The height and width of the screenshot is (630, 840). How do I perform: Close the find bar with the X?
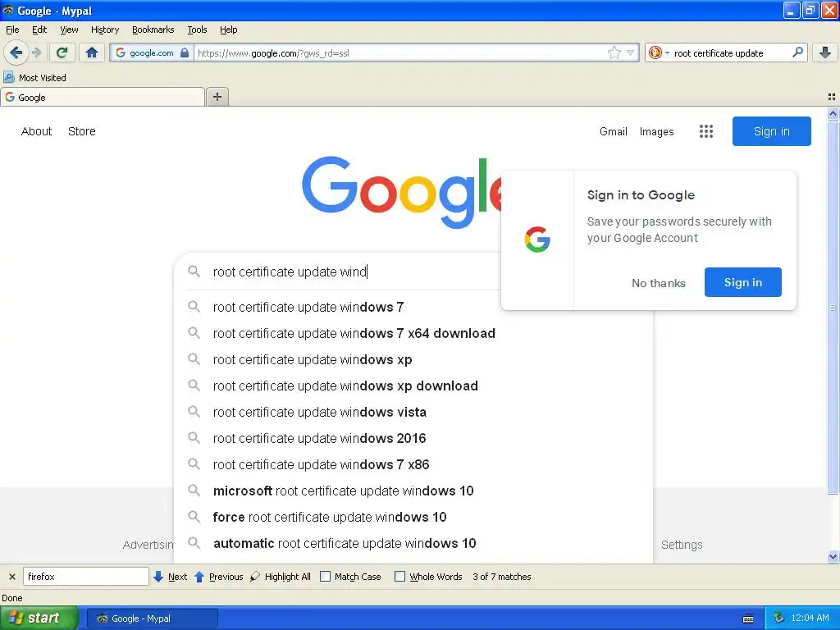(11, 577)
